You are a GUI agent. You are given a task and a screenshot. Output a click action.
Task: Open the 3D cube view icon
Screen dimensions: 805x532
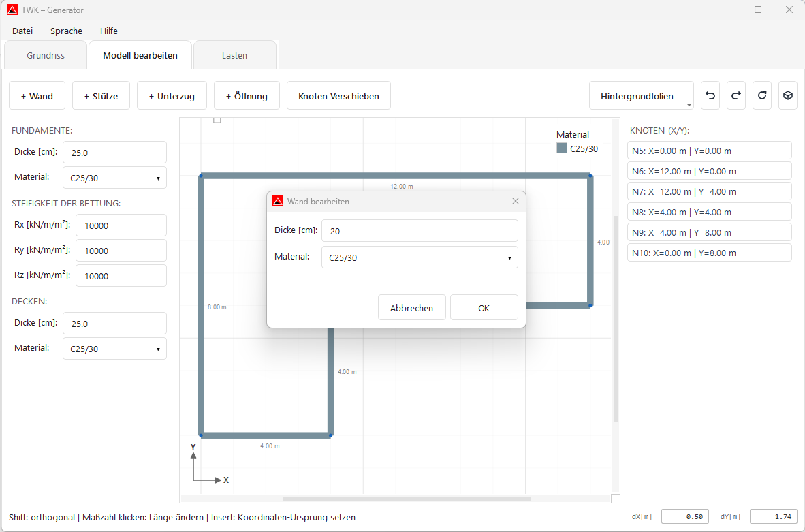click(787, 95)
